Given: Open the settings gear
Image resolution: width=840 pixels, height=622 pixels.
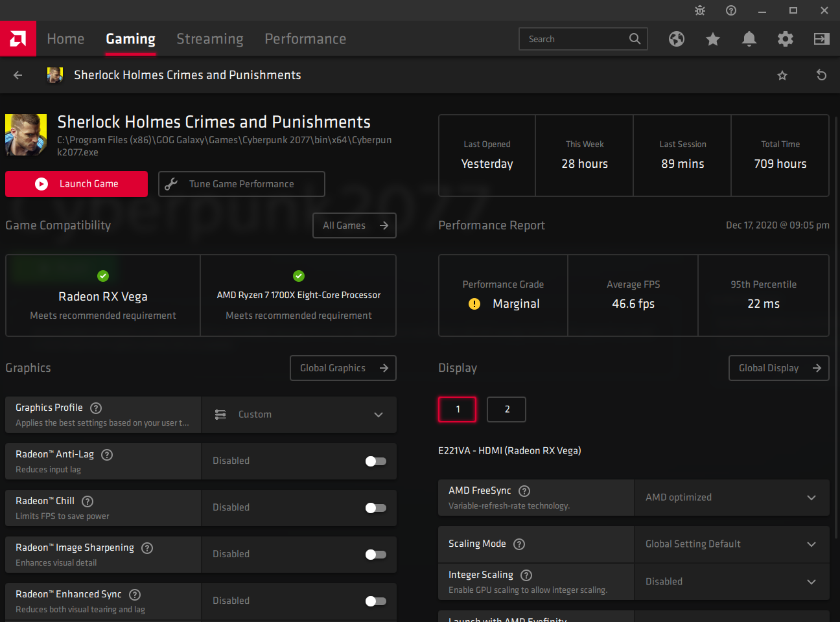Looking at the screenshot, I should click(x=786, y=39).
